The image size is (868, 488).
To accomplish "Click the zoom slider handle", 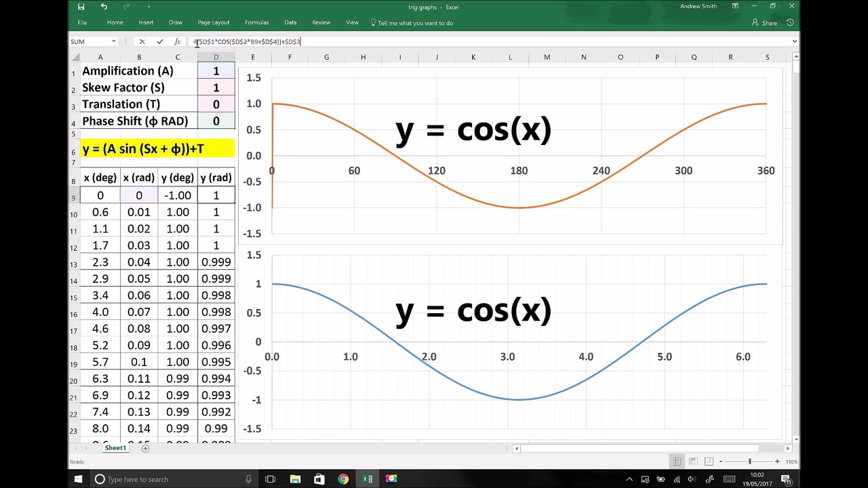I will coord(750,462).
